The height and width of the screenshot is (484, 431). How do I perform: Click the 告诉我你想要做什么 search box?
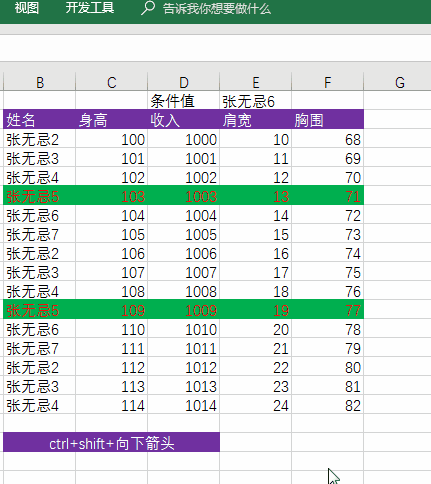[x=217, y=9]
